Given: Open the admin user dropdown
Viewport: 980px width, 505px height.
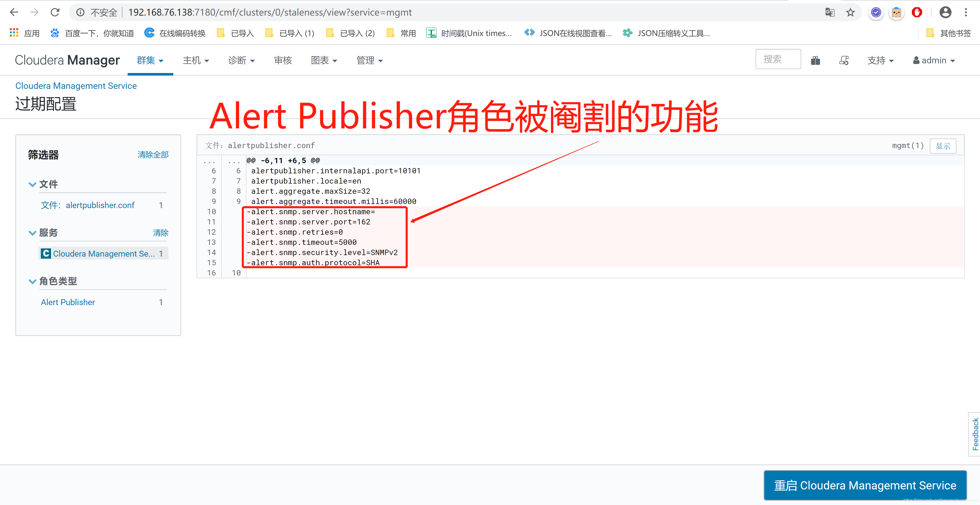Looking at the screenshot, I should click(x=934, y=61).
